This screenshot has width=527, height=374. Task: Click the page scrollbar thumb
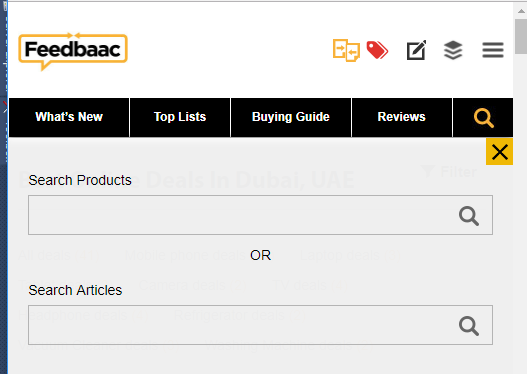click(x=521, y=36)
